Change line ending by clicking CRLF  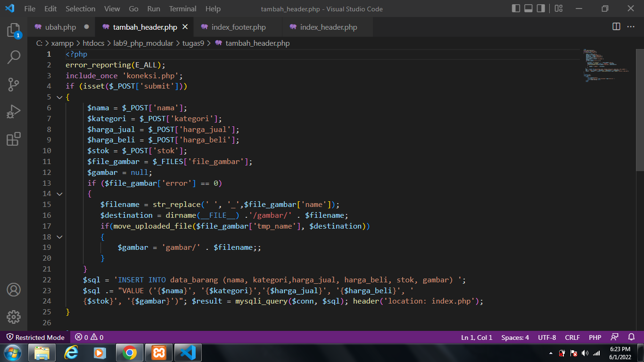[x=572, y=337]
